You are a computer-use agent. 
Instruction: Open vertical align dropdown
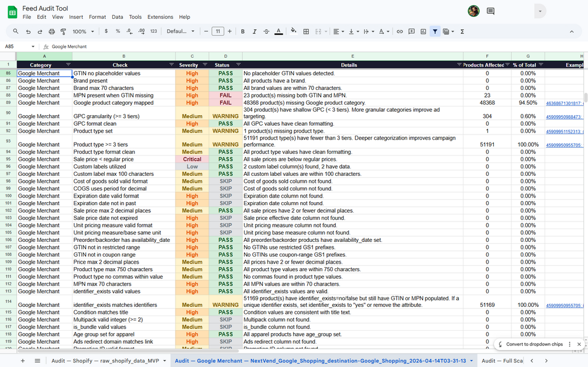click(353, 32)
